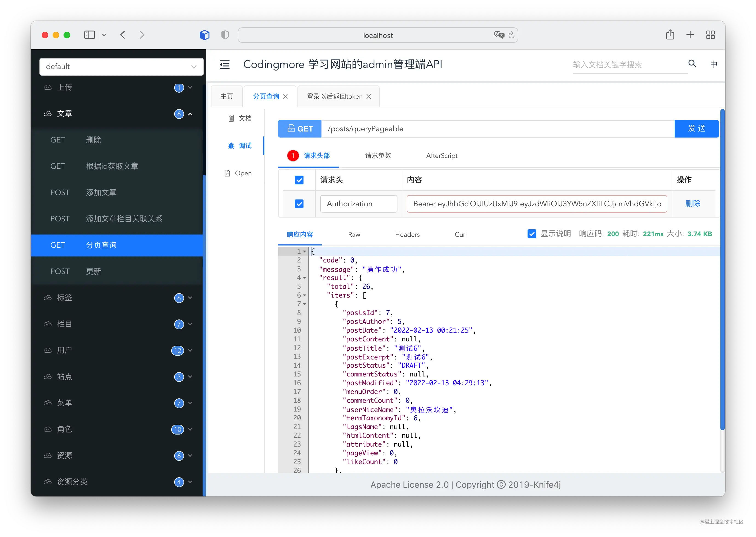Toggle the 显示说明 checkbox
The height and width of the screenshot is (537, 756).
coord(532,234)
